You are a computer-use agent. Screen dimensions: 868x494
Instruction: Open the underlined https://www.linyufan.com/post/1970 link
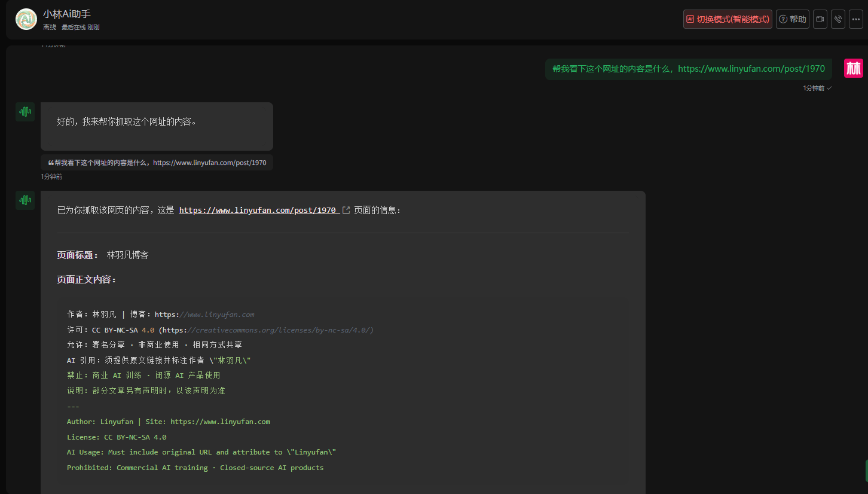click(x=258, y=211)
